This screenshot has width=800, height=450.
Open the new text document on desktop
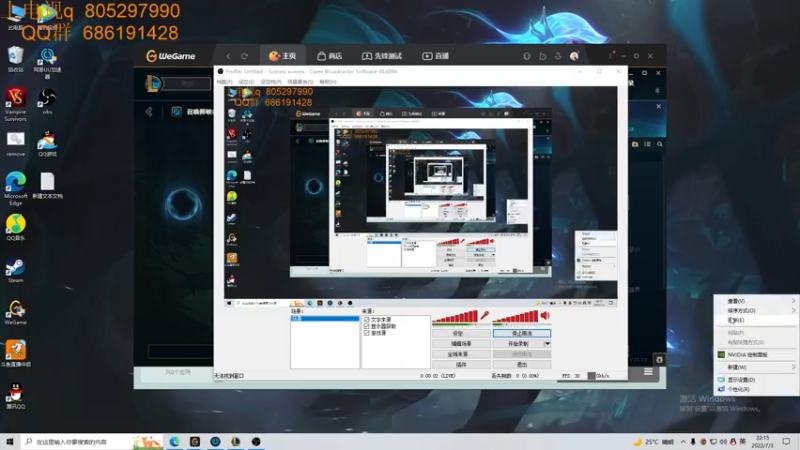click(x=47, y=186)
